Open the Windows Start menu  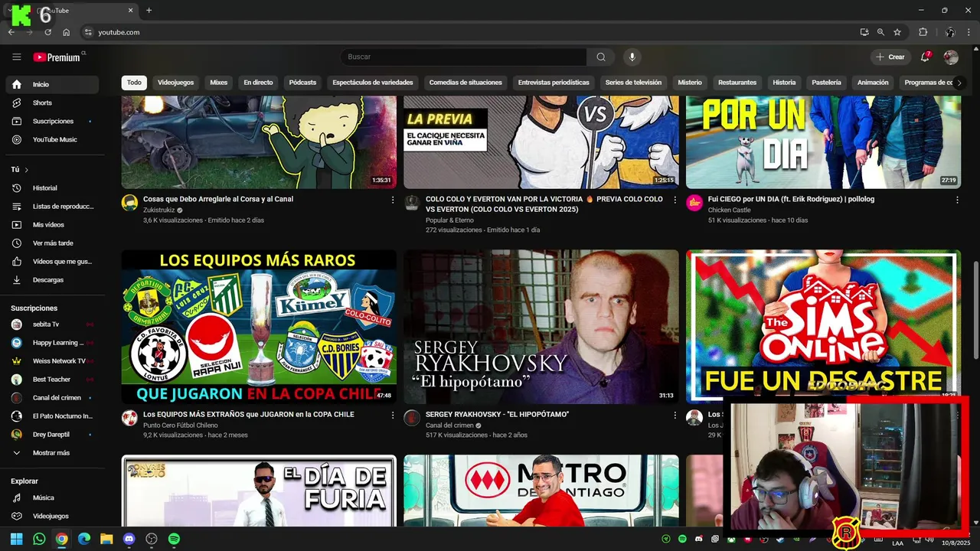16,539
